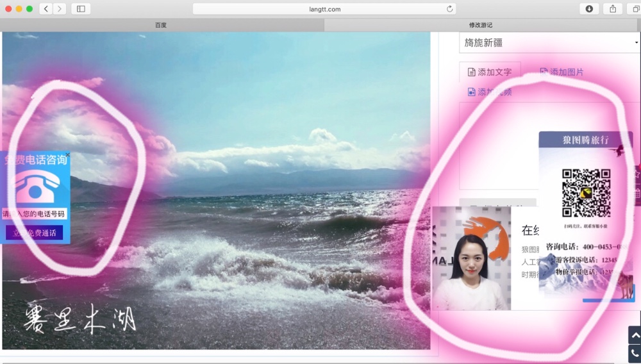Click the 赛里木湖 lake photo
641x364 pixels.
[x=216, y=191]
